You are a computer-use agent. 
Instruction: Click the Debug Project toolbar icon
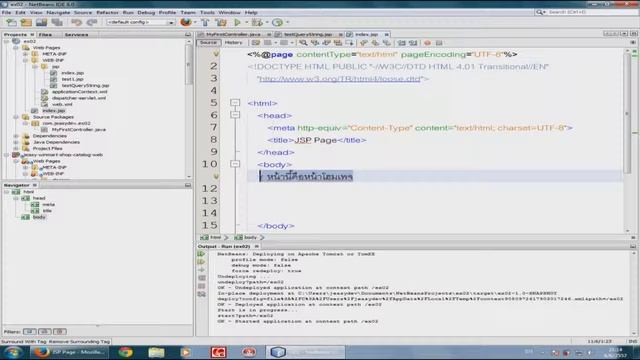[x=257, y=22]
